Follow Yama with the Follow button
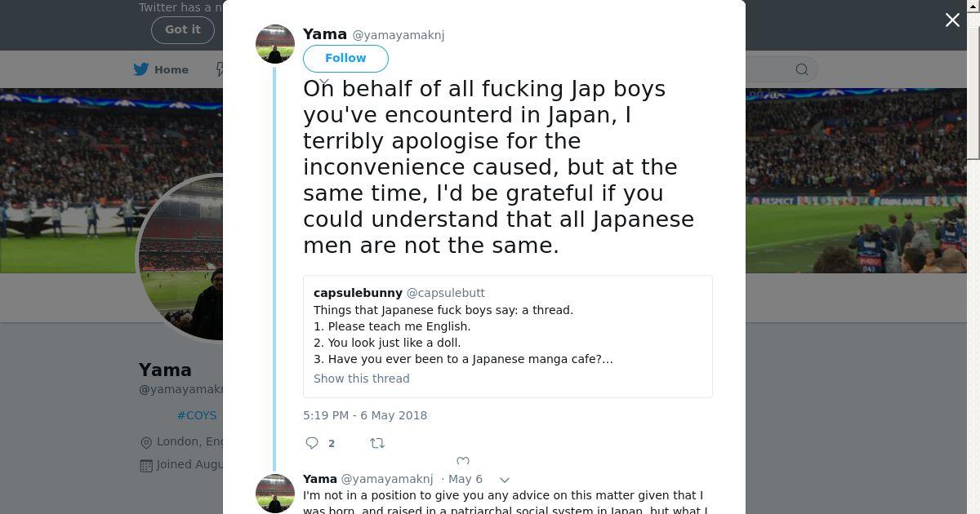 345,58
